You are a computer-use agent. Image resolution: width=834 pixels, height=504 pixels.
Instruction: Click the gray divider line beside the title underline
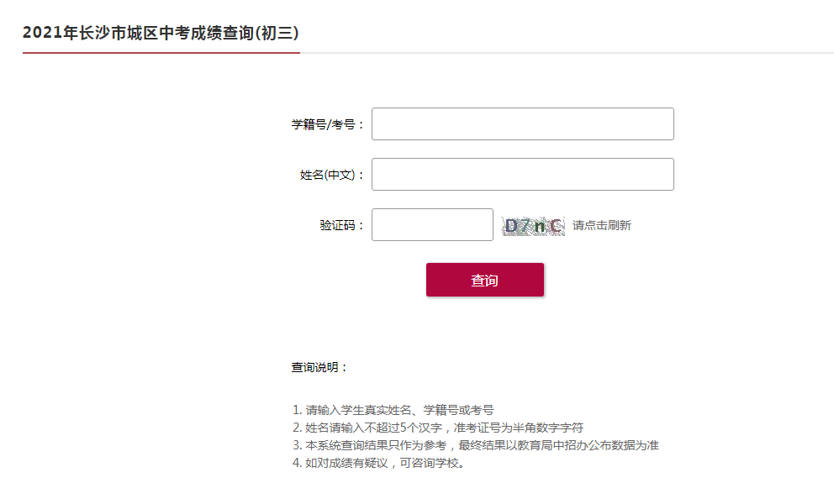(x=567, y=53)
